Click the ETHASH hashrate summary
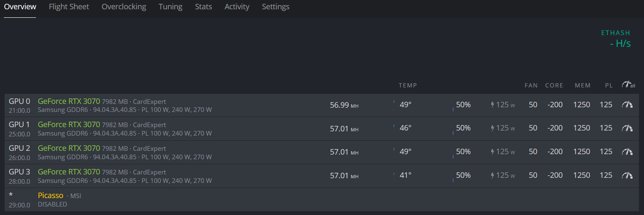The width and height of the screenshot is (644, 215). pos(616,38)
